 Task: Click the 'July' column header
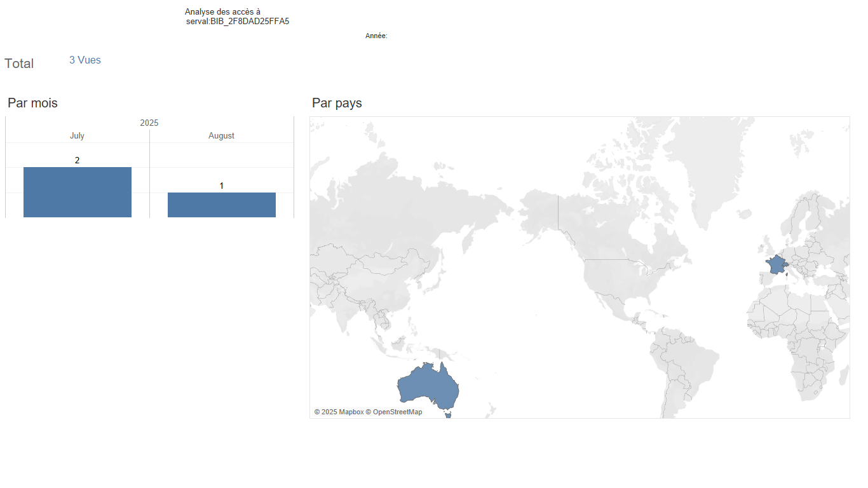(77, 136)
